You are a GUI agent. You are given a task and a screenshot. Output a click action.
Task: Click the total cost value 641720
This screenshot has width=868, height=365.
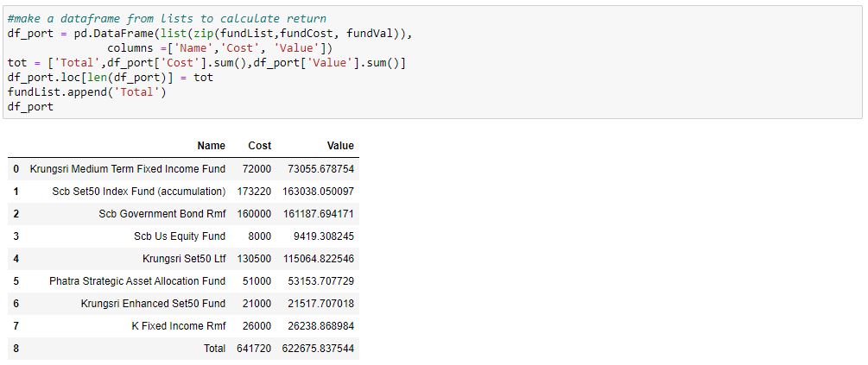[x=254, y=349]
